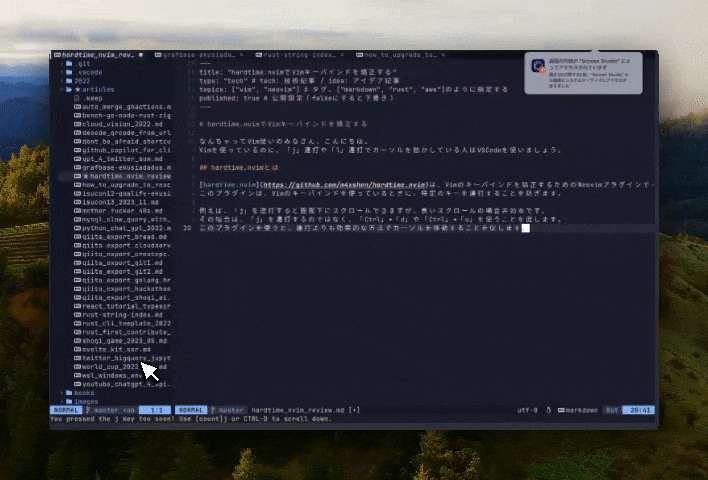Open the .git folder icon
Viewport: 708px width, 480px height.
click(x=69, y=64)
